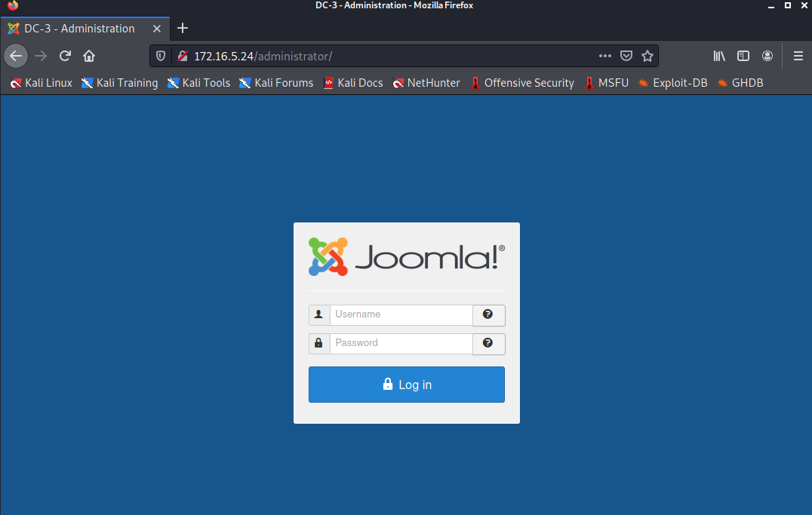812x515 pixels.
Task: Click the Log in button
Action: [x=407, y=385]
